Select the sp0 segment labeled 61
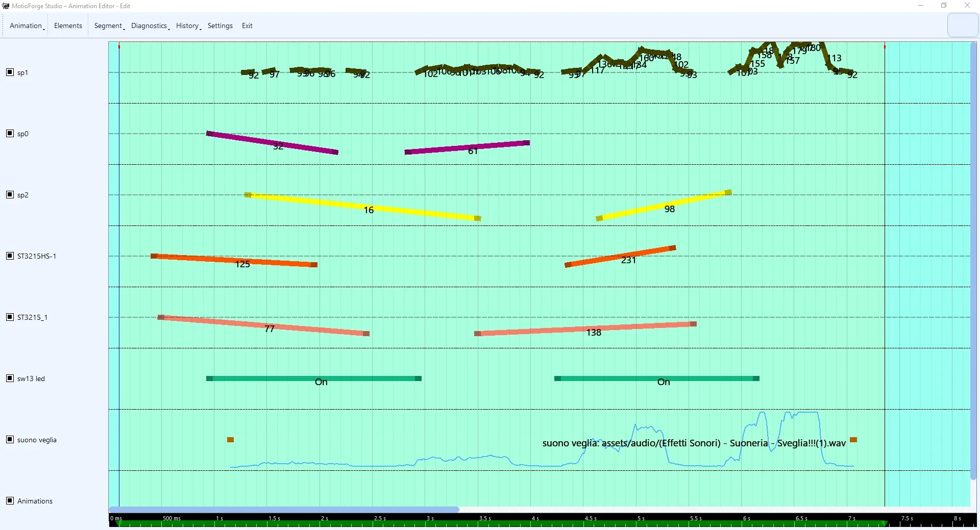This screenshot has width=980, height=530. 467,147
